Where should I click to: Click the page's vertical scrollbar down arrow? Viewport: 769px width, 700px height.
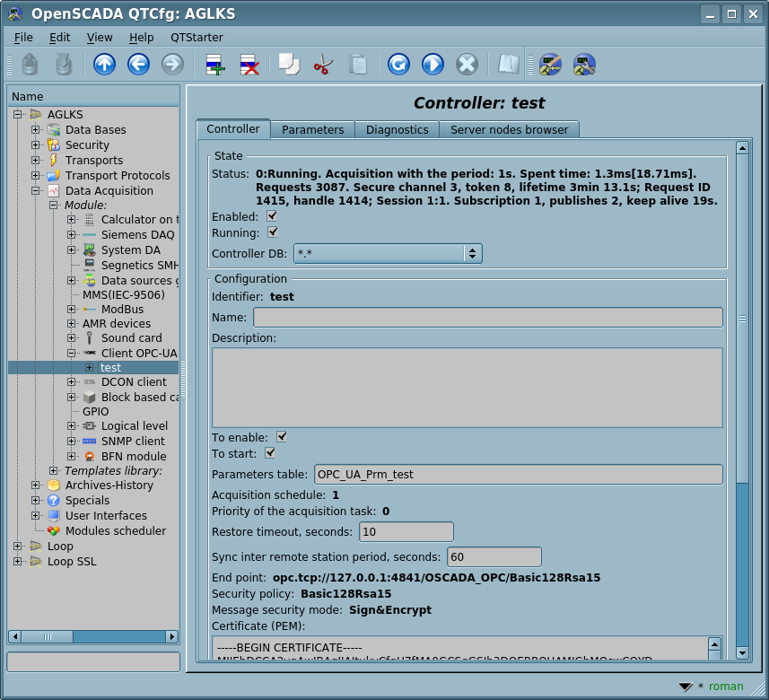tap(742, 653)
